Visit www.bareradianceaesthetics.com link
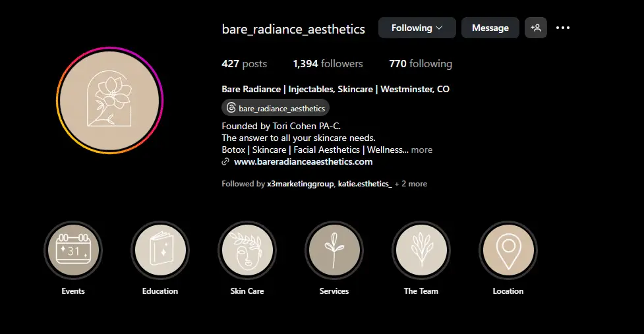 (303, 161)
